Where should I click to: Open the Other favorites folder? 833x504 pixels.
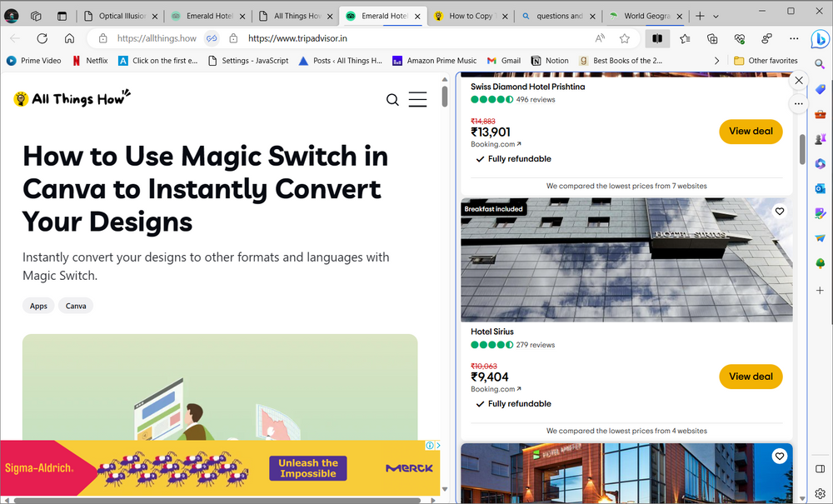coord(766,60)
